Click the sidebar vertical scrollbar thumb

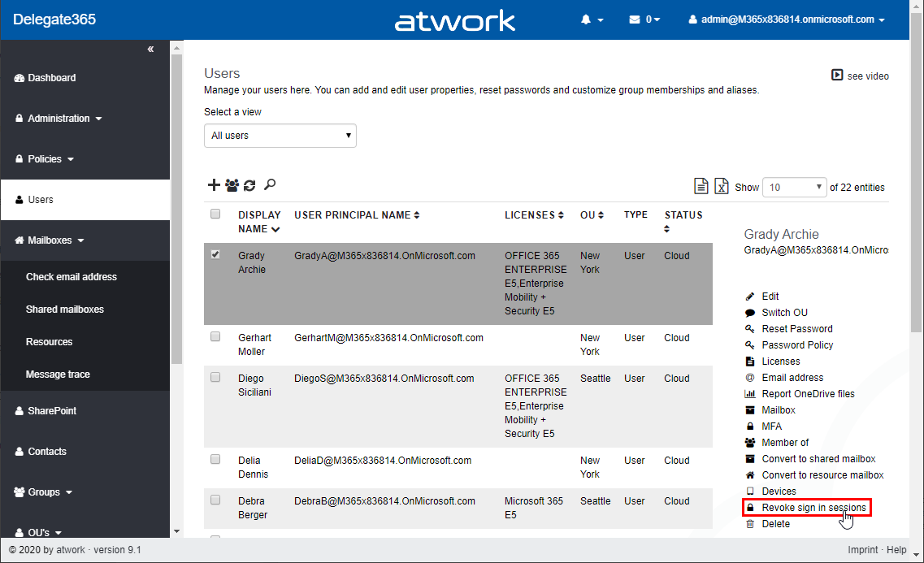(177, 209)
